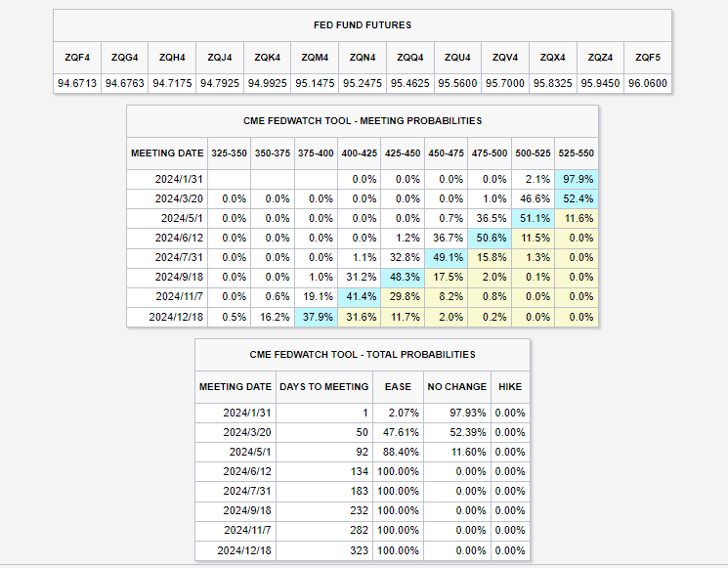The height and width of the screenshot is (568, 728).
Task: Select the 325-350 rate range header
Action: coord(229,153)
